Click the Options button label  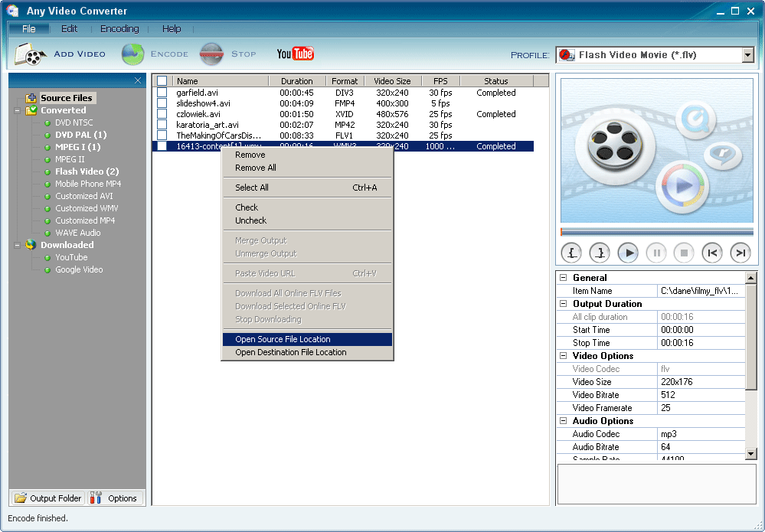(x=122, y=498)
